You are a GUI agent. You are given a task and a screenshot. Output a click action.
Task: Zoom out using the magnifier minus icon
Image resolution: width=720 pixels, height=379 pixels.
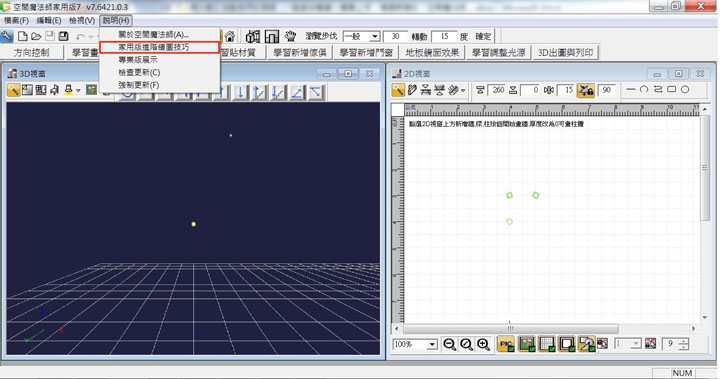(450, 344)
